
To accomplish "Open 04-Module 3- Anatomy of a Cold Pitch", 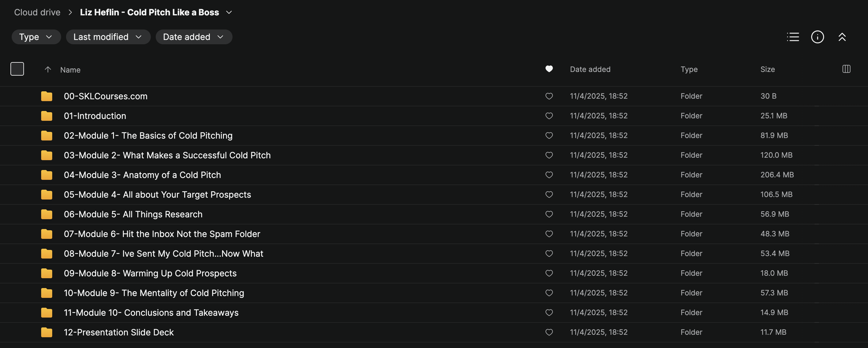I will pos(142,175).
